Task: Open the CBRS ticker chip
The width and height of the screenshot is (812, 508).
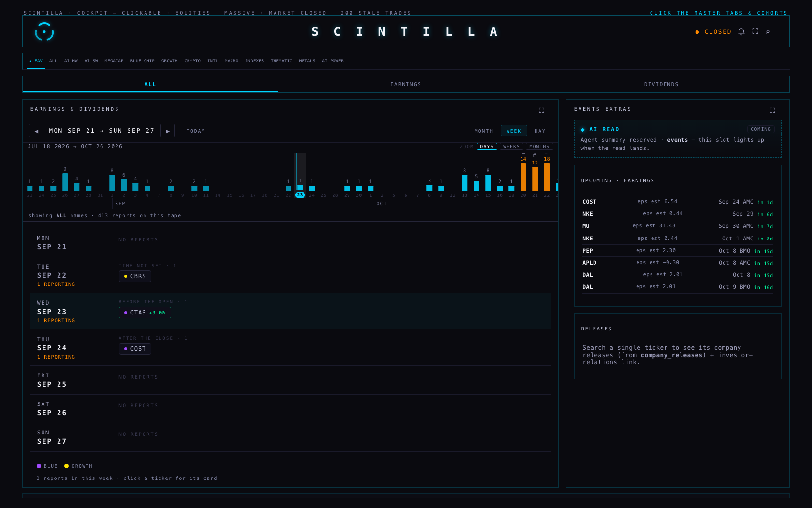Action: (x=135, y=276)
